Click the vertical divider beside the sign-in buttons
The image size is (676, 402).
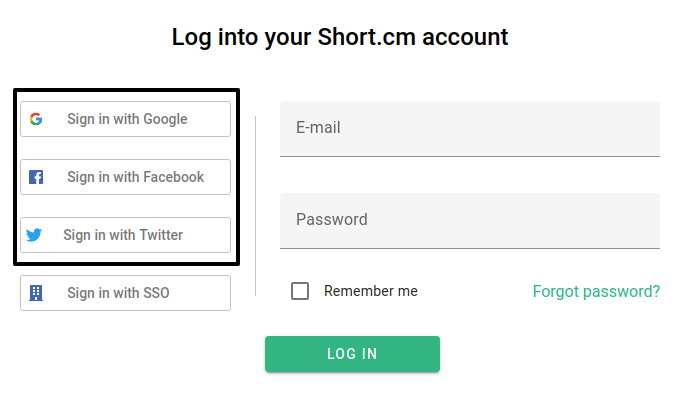(x=256, y=206)
